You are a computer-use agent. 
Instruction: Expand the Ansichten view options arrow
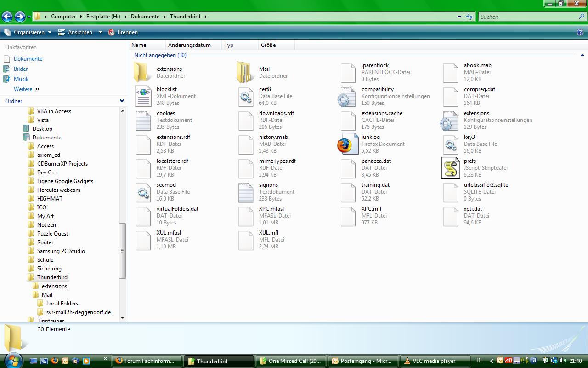(100, 32)
